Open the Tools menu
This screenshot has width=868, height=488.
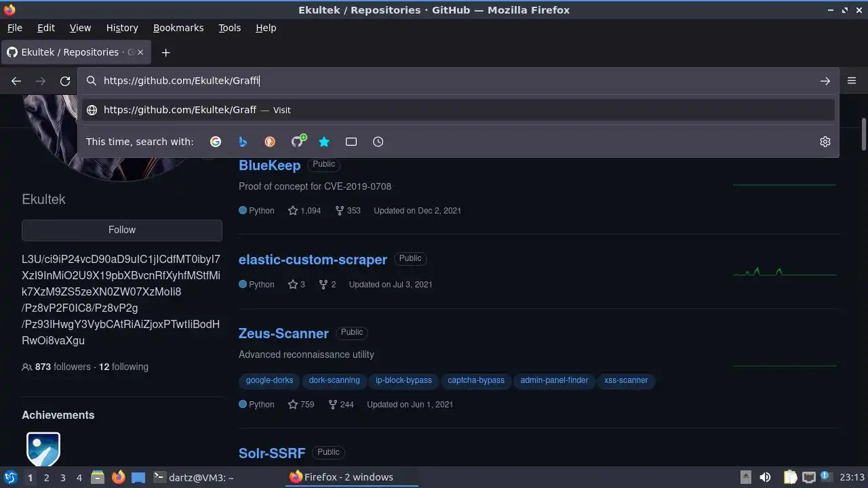(230, 28)
